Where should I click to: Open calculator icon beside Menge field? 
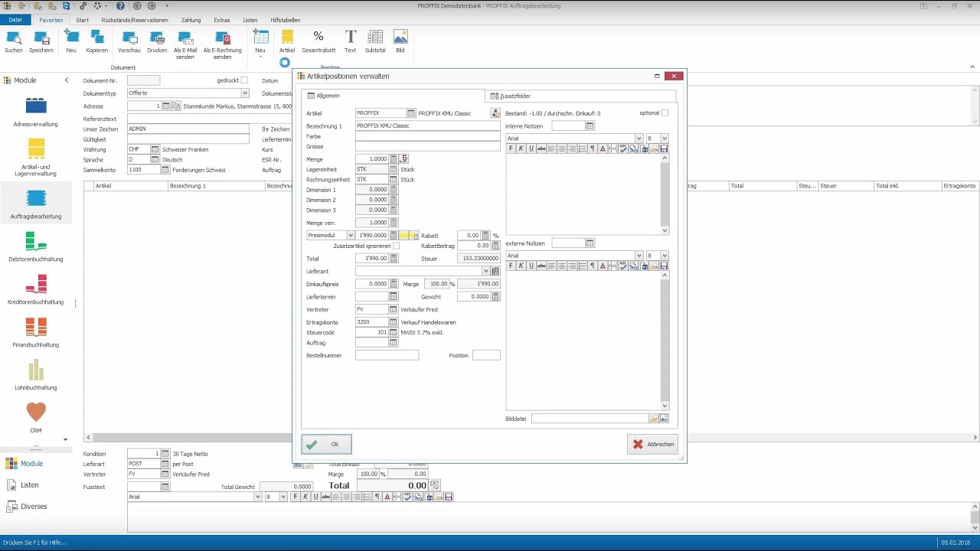(x=394, y=159)
